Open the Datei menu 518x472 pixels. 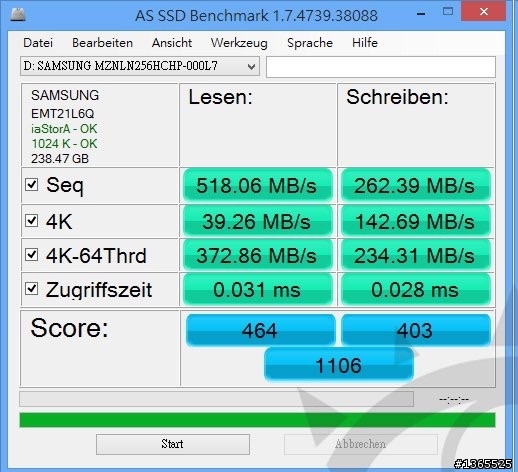point(38,43)
